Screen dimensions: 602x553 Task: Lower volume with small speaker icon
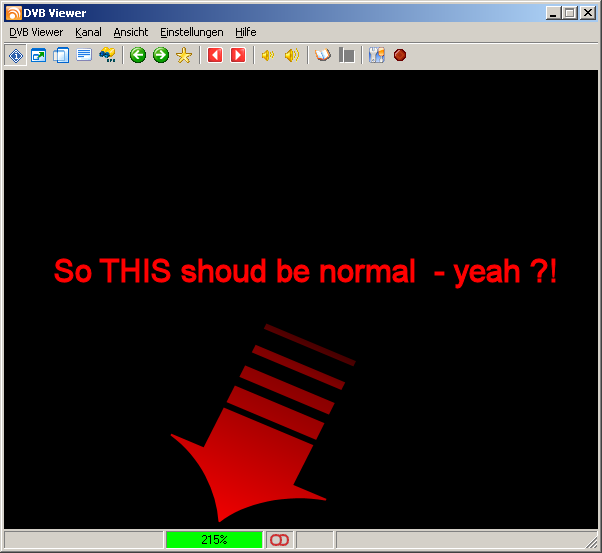268,55
